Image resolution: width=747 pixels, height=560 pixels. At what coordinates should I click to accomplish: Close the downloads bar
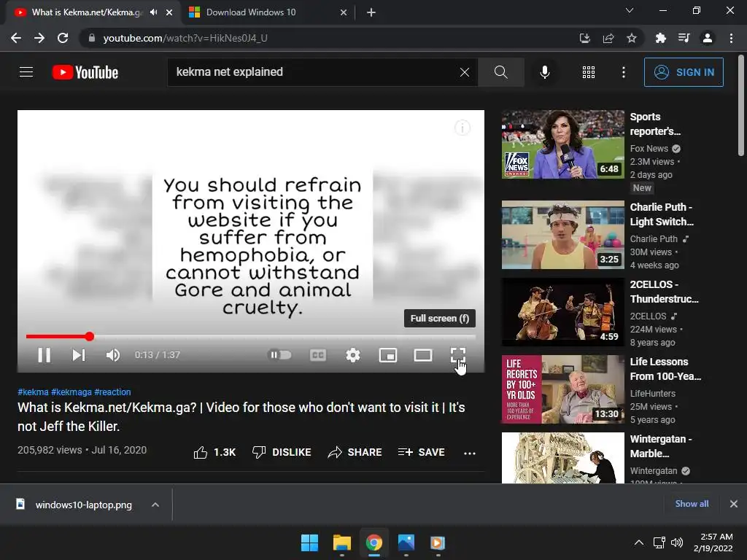pos(734,504)
